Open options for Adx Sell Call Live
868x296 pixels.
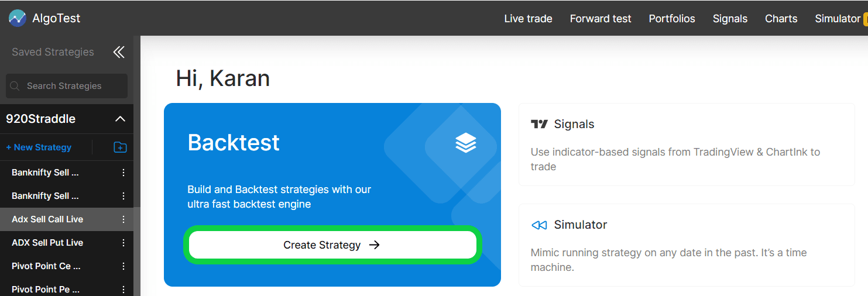point(123,219)
